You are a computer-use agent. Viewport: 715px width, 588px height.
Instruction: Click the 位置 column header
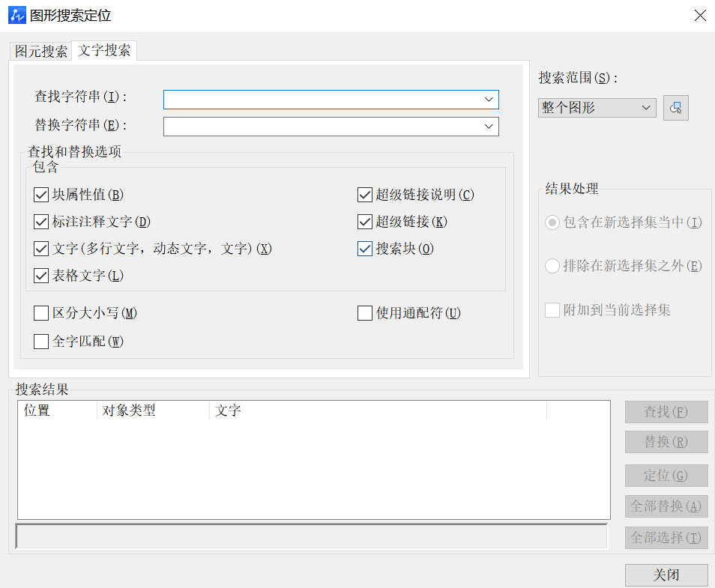point(57,410)
